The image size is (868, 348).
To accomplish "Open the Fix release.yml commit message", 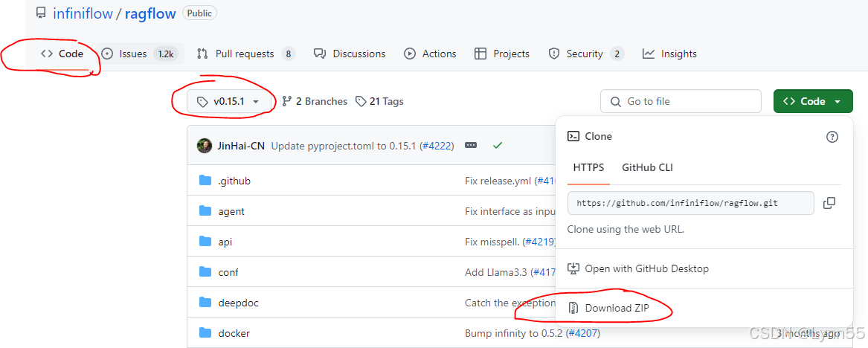I will click(x=498, y=181).
